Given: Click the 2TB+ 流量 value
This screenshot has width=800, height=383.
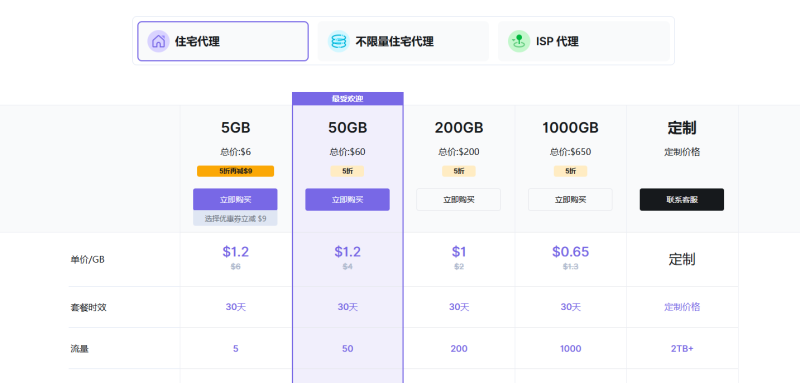Looking at the screenshot, I should click(682, 349).
